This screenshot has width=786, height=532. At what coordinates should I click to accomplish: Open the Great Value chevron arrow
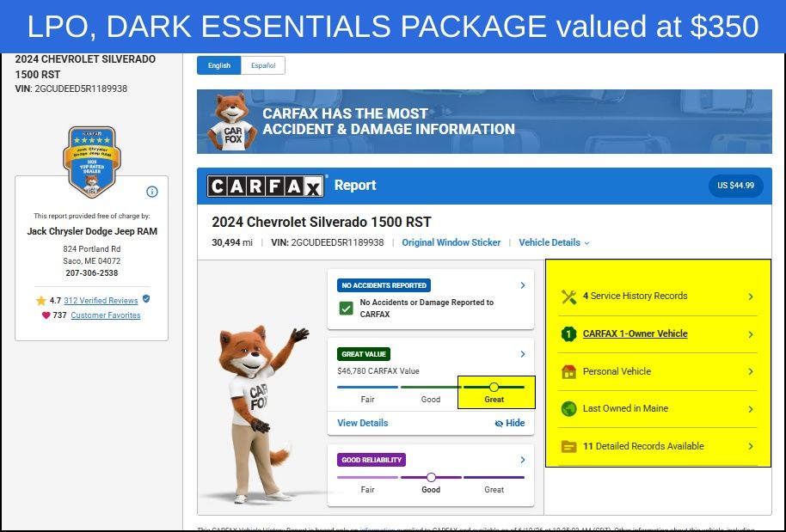(523, 354)
